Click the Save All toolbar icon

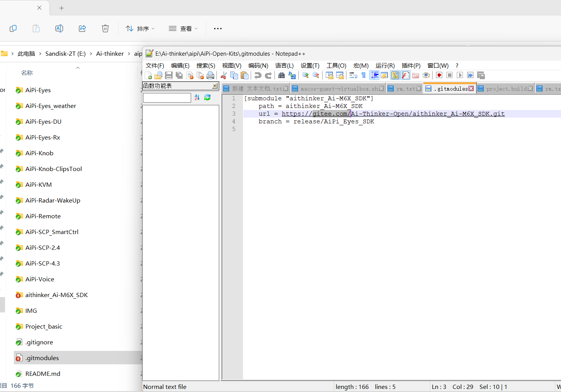pos(179,75)
